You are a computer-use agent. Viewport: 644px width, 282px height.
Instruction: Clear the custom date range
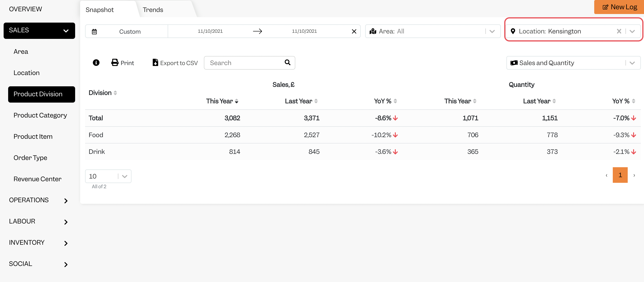(354, 31)
